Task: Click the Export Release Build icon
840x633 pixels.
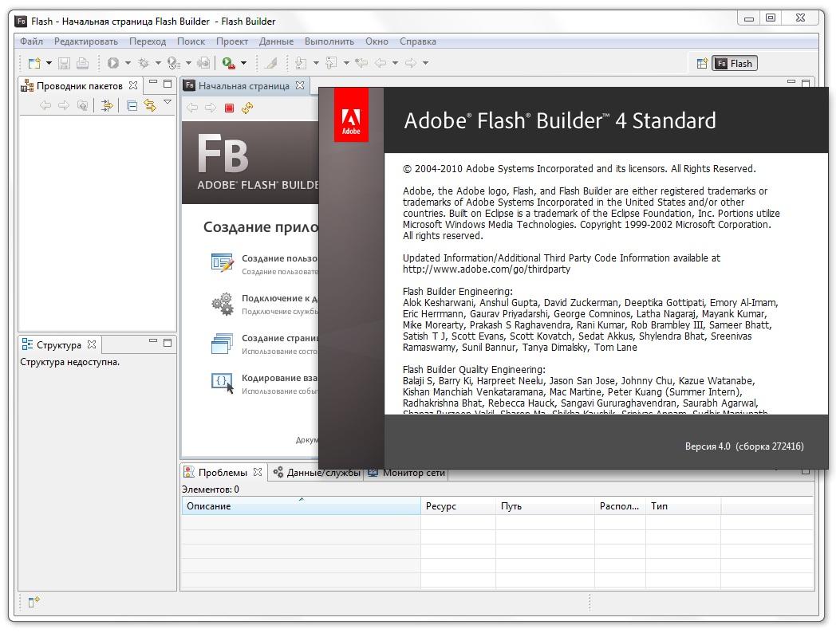Action: pos(203,63)
